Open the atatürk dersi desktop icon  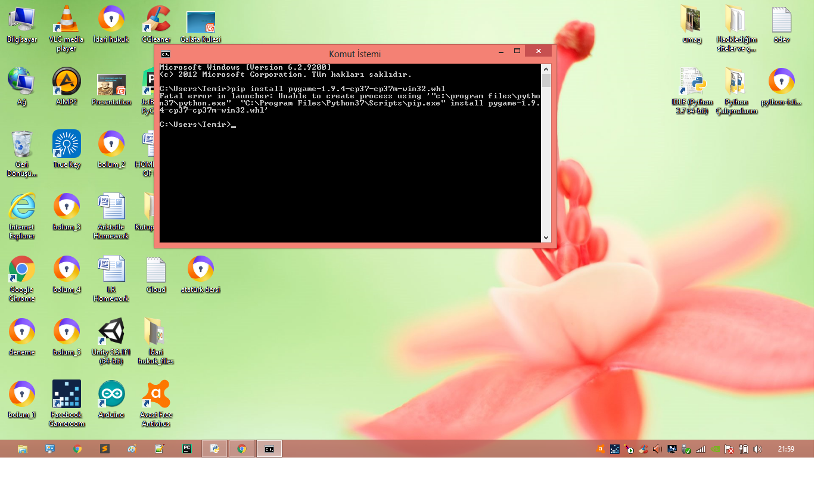click(x=201, y=274)
